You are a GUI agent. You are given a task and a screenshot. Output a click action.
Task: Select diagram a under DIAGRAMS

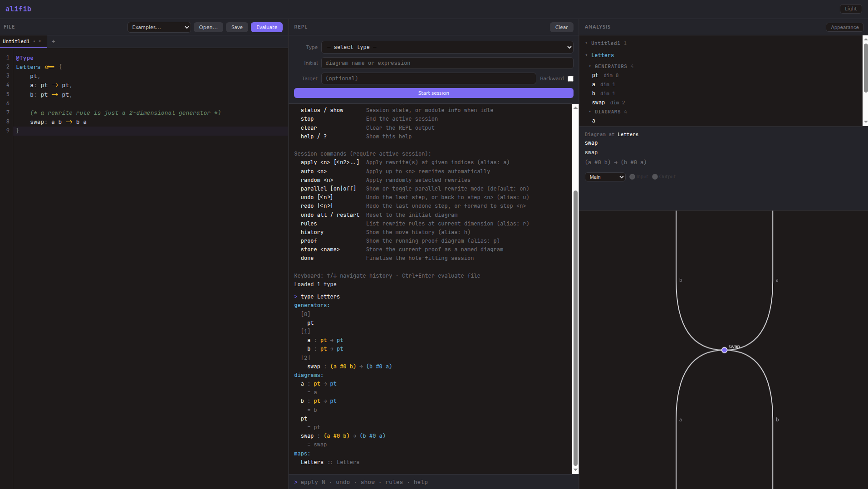(593, 121)
